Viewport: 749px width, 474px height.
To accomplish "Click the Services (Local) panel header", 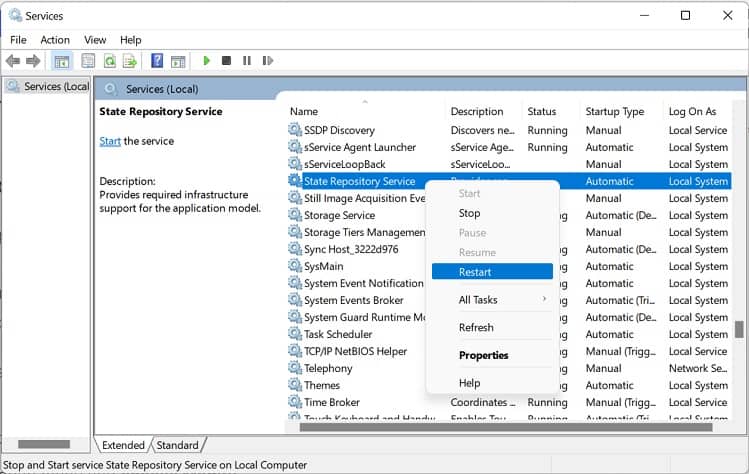I will [162, 89].
